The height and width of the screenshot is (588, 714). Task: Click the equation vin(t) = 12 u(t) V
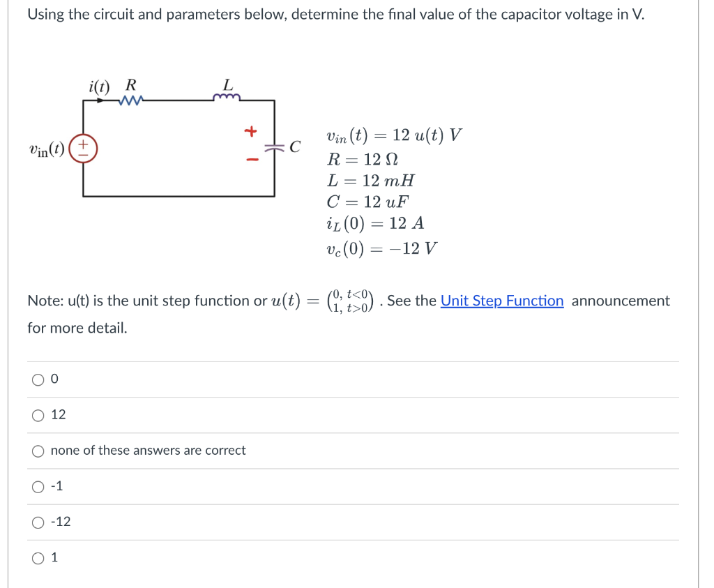pyautogui.click(x=393, y=135)
